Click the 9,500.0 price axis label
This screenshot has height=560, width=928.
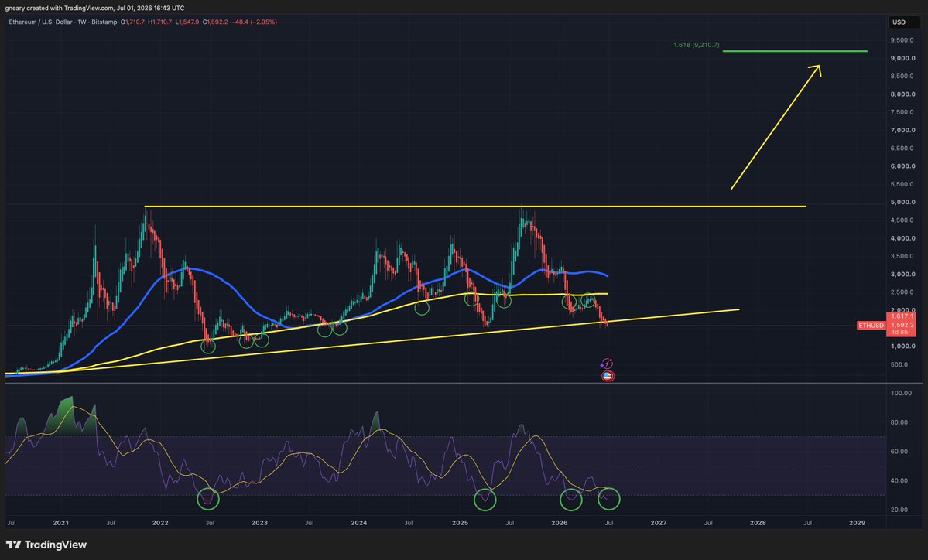[x=902, y=40]
